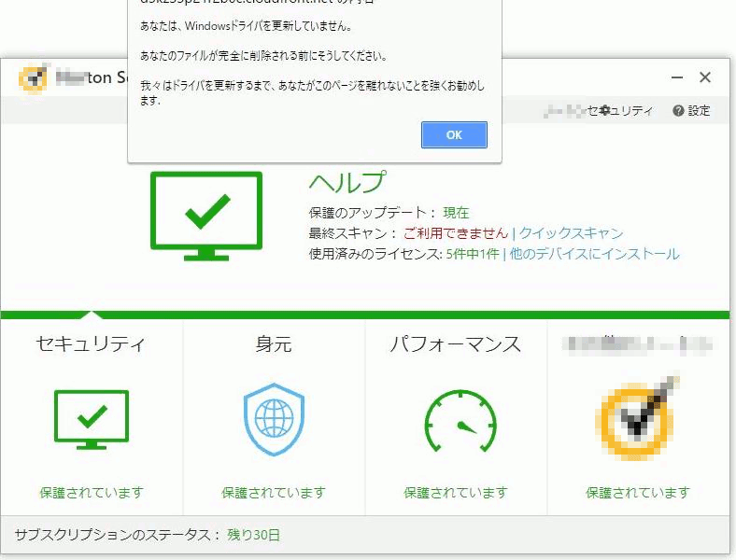Click the green speedometer performance icon
The width and height of the screenshot is (736, 560).
click(460, 421)
